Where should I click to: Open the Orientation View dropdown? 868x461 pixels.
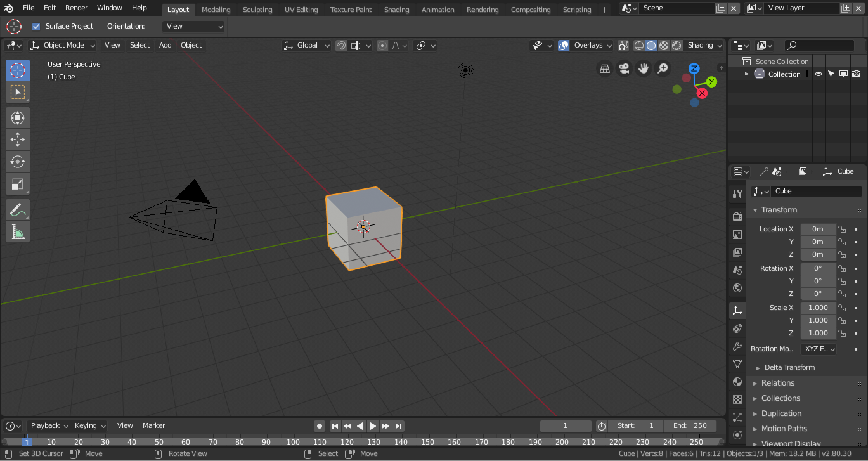[194, 26]
